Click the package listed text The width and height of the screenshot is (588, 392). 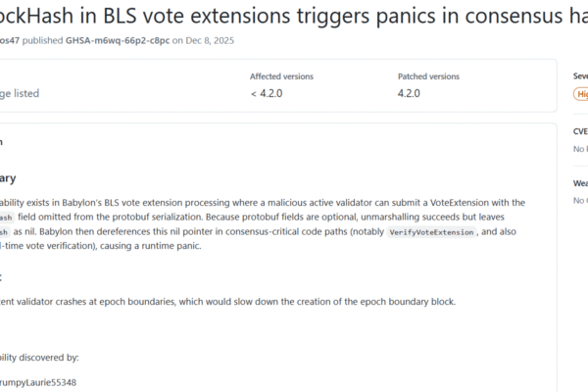click(20, 93)
